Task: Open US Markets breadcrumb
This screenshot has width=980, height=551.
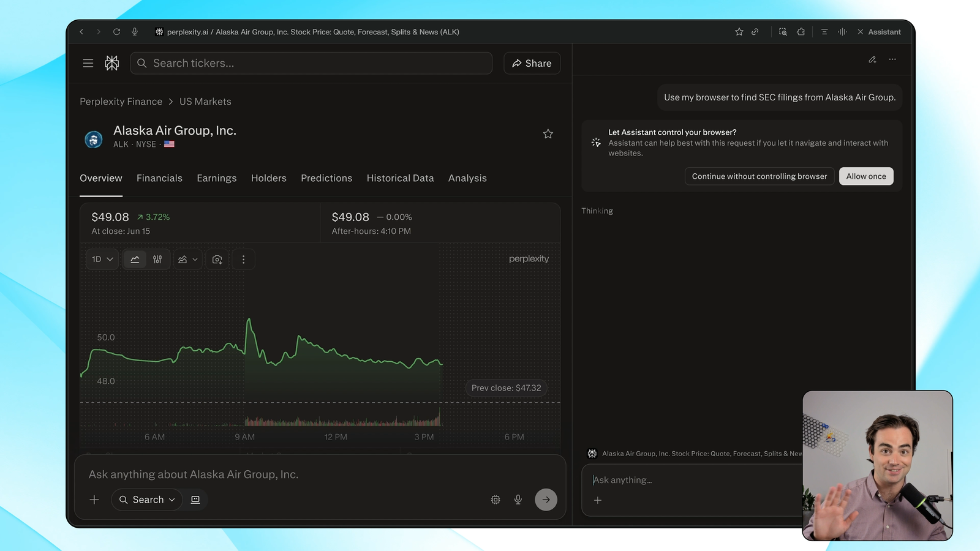Action: [x=205, y=102]
